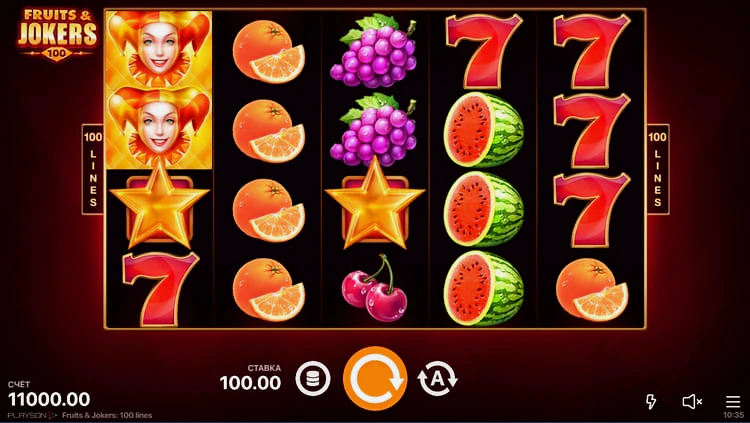Open the hamburger menu

(733, 401)
